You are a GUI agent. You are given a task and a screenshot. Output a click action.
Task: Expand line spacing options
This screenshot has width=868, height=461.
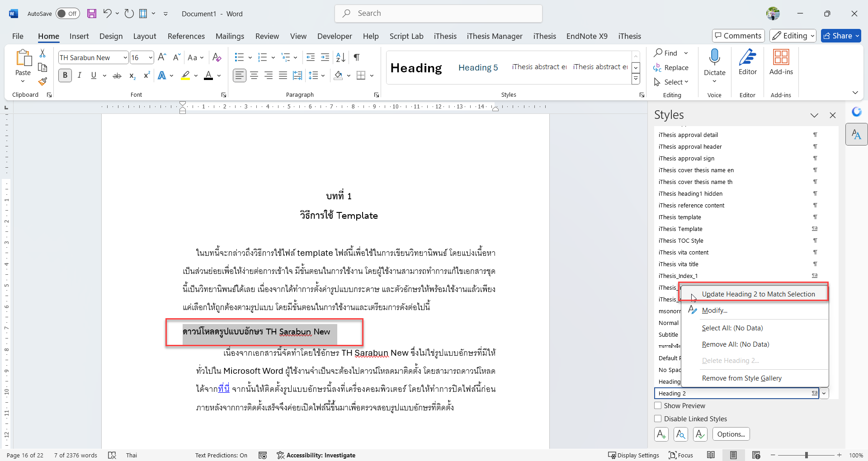(x=323, y=75)
